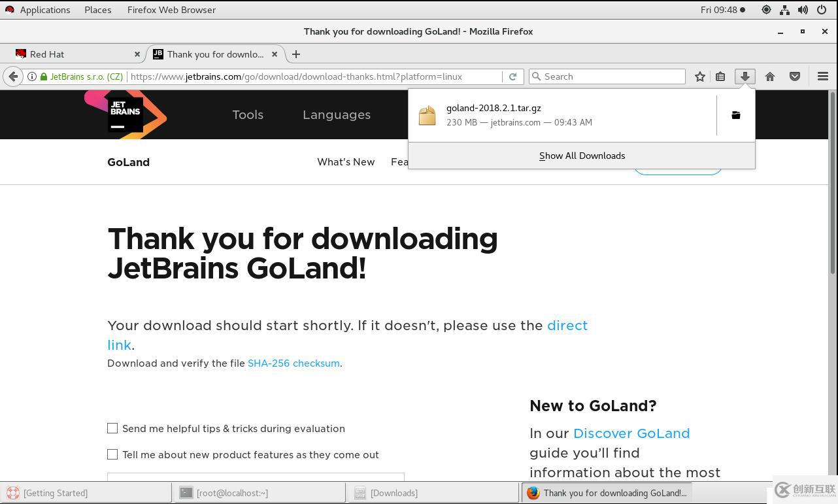The width and height of the screenshot is (838, 504).
Task: Click the page vertical scrollbar
Action: point(833,183)
